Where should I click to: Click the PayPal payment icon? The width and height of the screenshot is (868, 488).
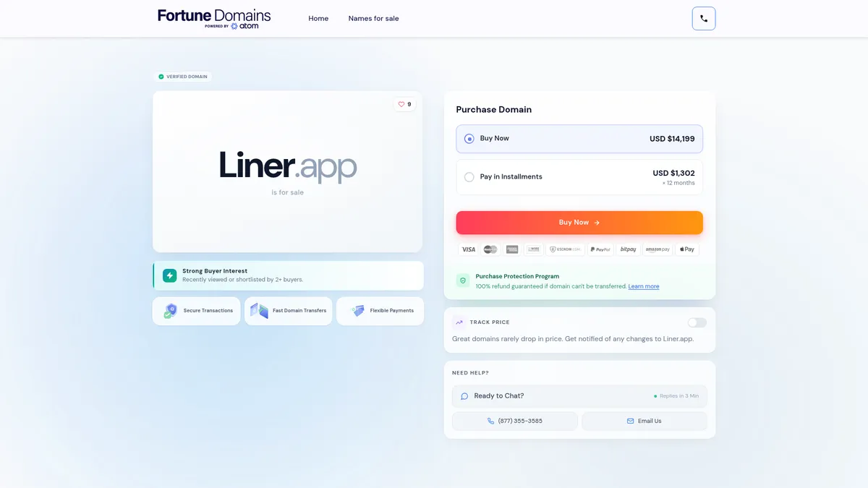pyautogui.click(x=600, y=249)
